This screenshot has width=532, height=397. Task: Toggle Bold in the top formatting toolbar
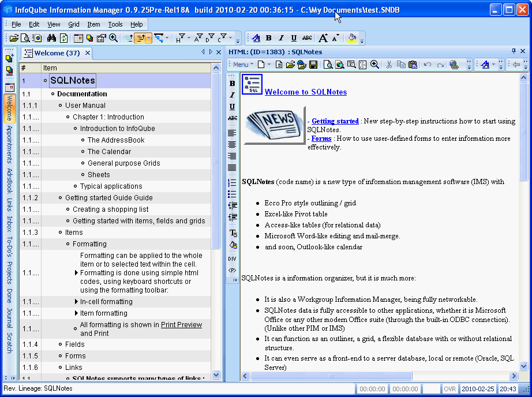(x=269, y=38)
